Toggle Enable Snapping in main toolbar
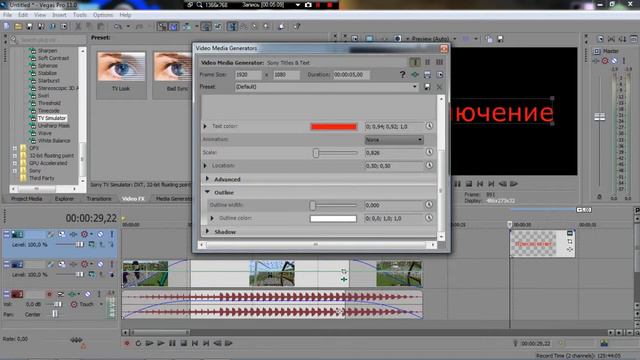640x360 pixels. click(162, 27)
